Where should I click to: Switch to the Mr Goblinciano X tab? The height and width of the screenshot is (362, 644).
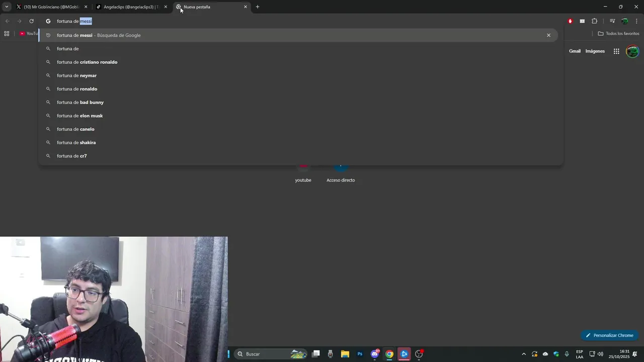tap(51, 7)
